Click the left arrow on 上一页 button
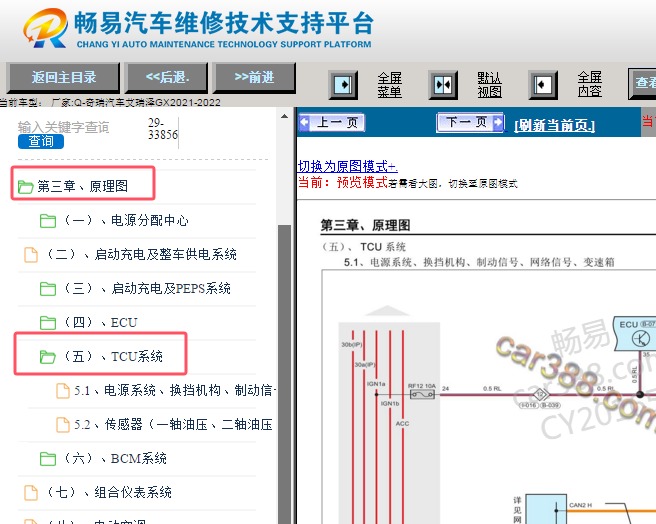656x524 pixels. [x=305, y=123]
